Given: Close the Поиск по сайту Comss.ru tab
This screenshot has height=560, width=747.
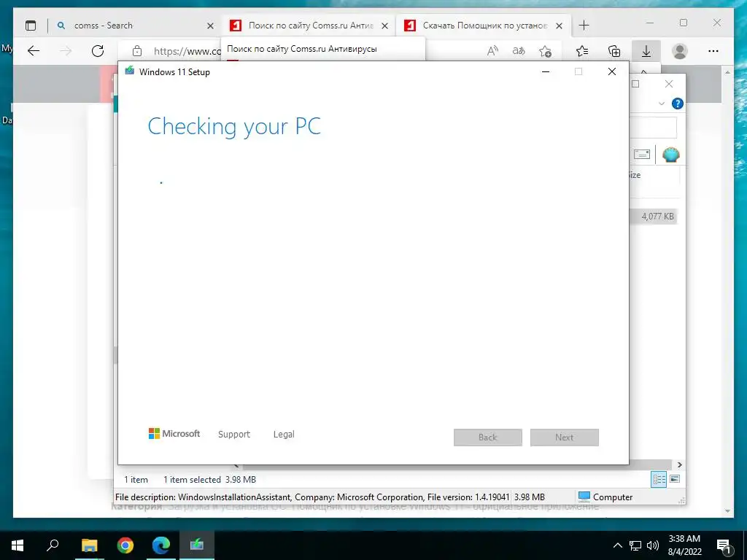Looking at the screenshot, I should [385, 26].
